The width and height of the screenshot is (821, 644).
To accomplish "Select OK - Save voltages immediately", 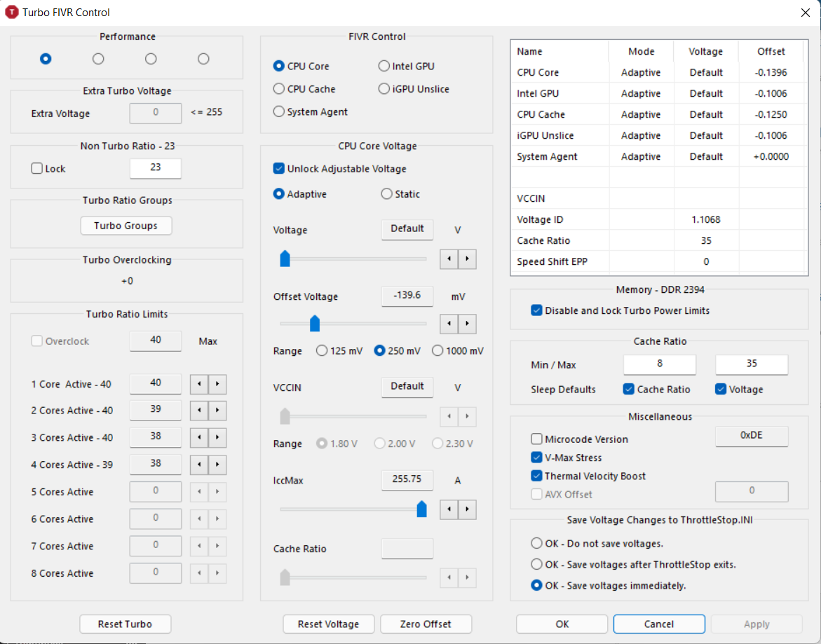I will (609, 585).
